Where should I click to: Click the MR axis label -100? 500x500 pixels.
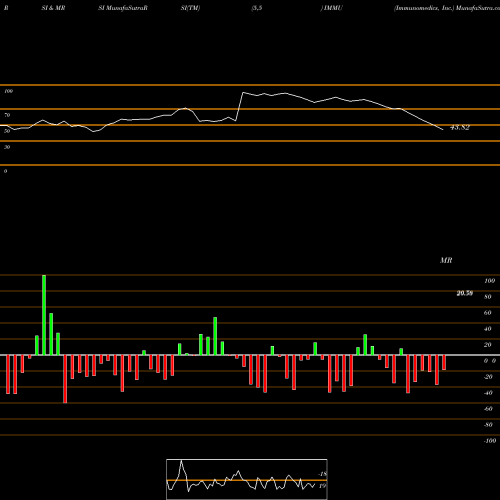490,441
